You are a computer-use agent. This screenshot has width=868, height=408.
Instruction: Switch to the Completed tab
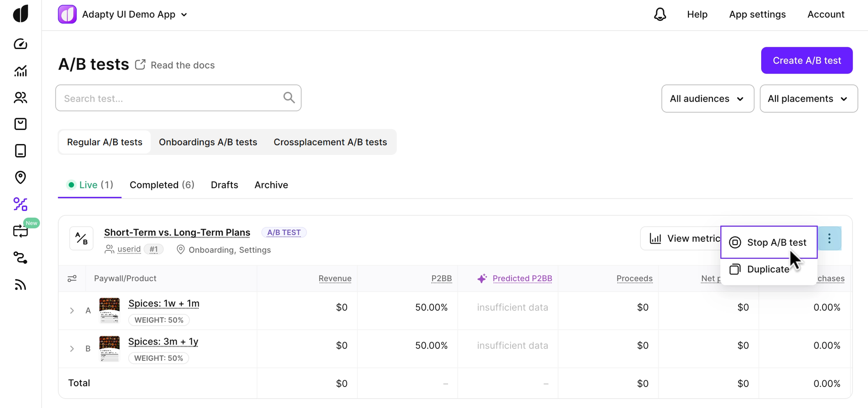162,185
